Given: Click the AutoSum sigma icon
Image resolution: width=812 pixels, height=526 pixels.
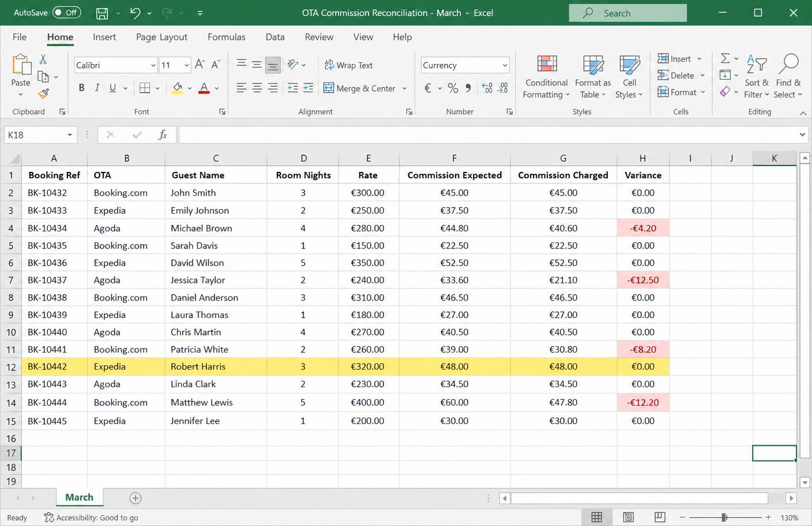Looking at the screenshot, I should [x=725, y=58].
